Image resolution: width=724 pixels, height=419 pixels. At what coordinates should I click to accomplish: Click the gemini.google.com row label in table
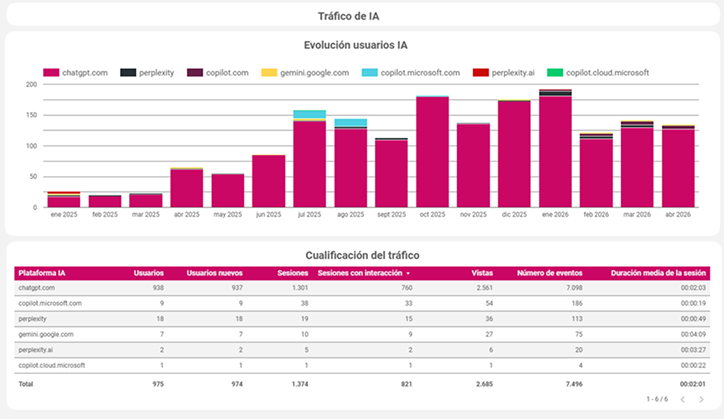[x=46, y=334]
